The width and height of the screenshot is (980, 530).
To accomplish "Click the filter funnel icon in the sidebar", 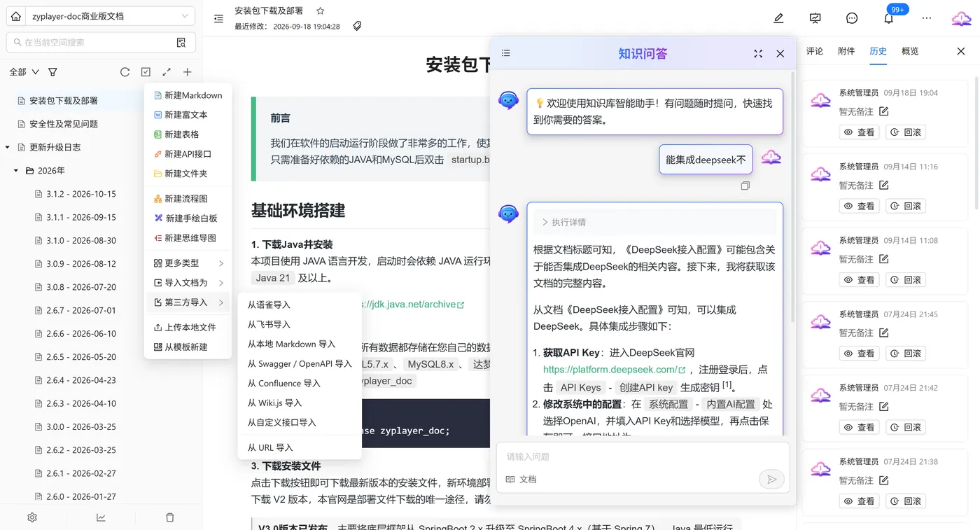I will click(52, 72).
